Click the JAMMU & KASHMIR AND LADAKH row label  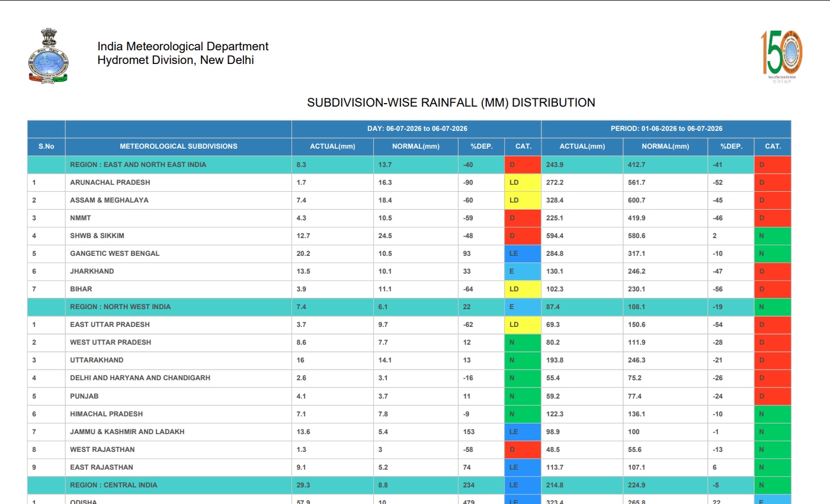tap(127, 432)
